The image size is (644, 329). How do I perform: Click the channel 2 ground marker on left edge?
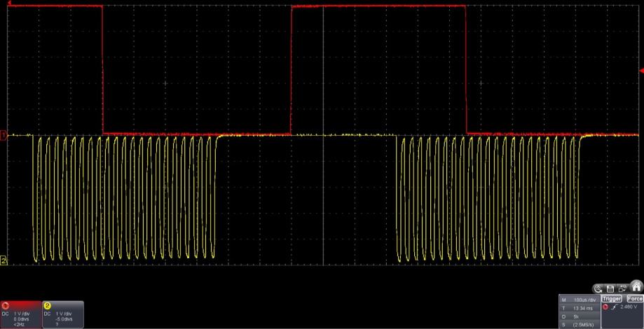click(3, 260)
